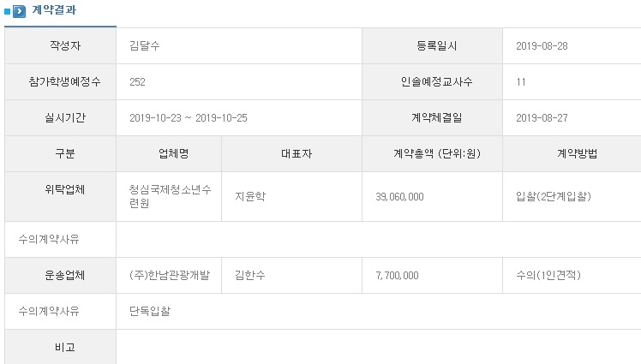
Task: Click the 대표자 column header
Action: (x=291, y=154)
